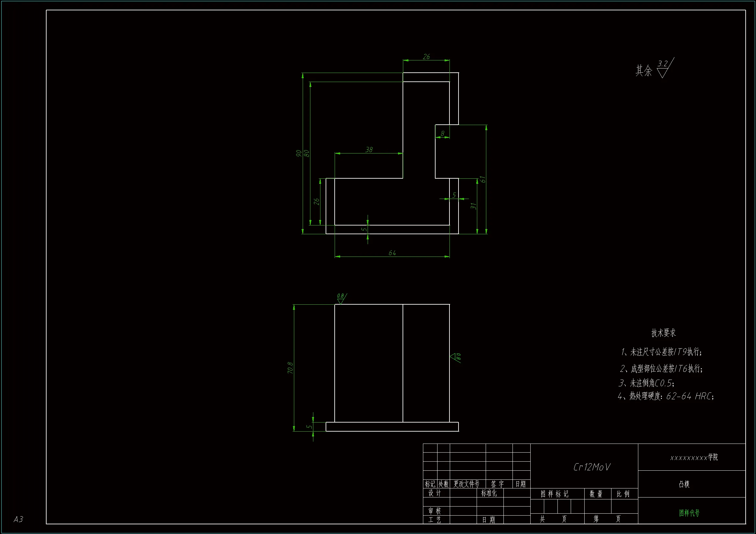Screen dimensions: 756x534
Task: Select the 8 notch width dimension
Action: click(442, 134)
